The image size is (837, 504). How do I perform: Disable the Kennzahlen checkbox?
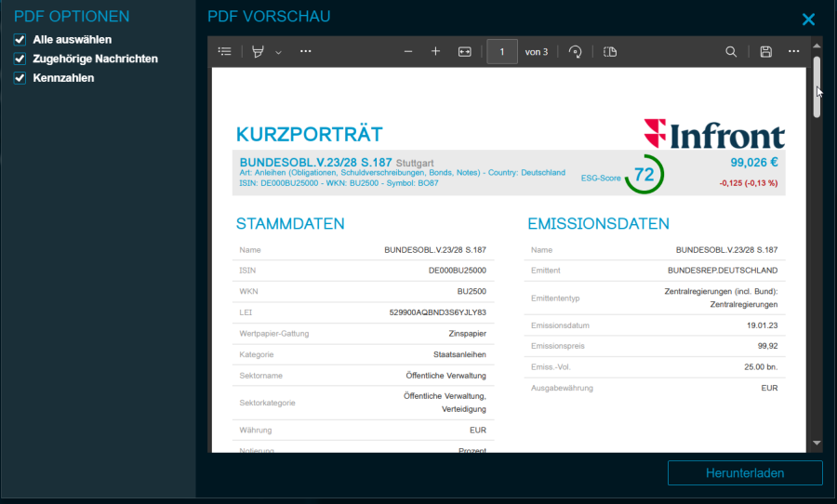coord(20,78)
